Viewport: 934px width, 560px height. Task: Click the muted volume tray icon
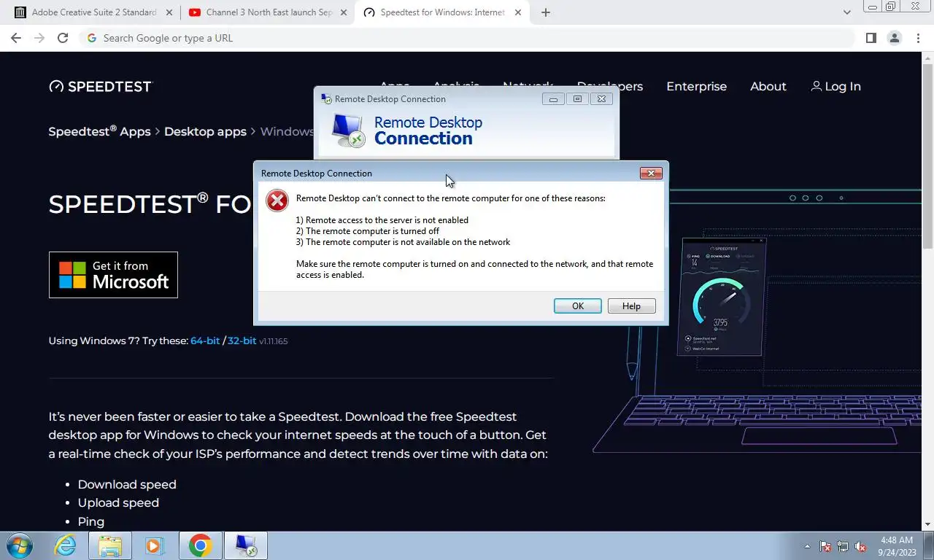[860, 546]
